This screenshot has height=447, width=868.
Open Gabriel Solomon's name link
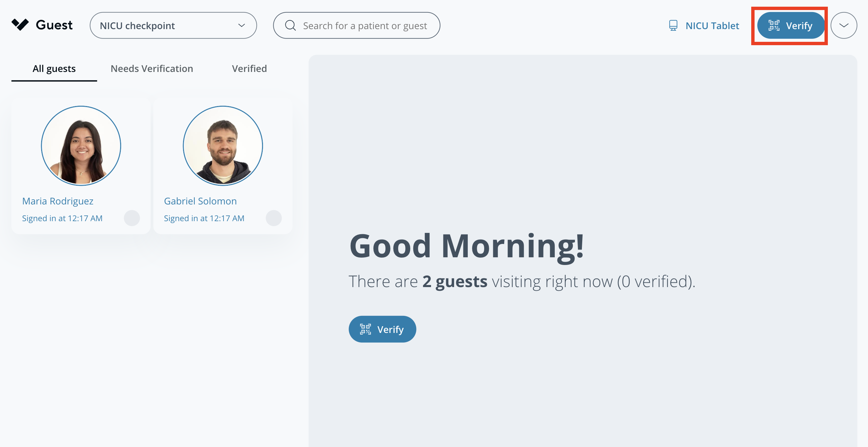pos(200,201)
